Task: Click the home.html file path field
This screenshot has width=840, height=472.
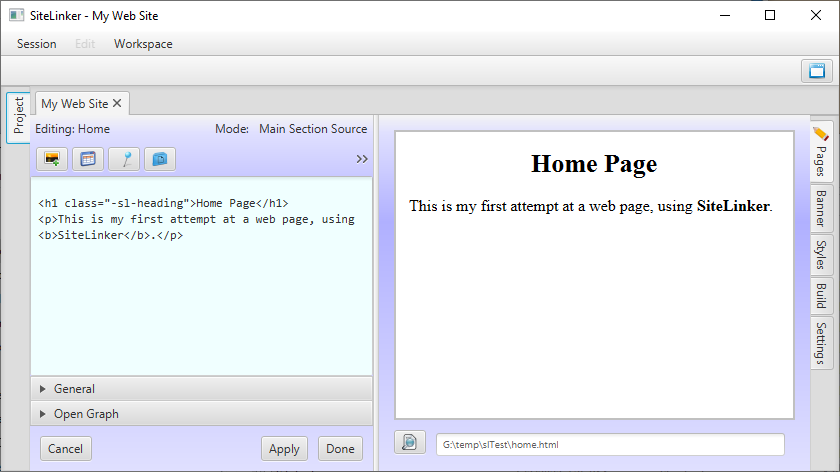Action: (610, 444)
